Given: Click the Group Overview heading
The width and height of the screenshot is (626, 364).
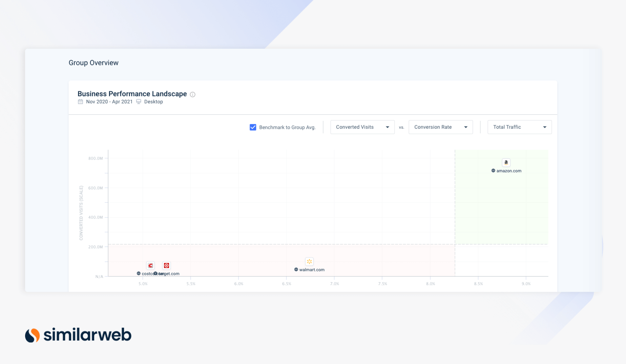Looking at the screenshot, I should (93, 63).
